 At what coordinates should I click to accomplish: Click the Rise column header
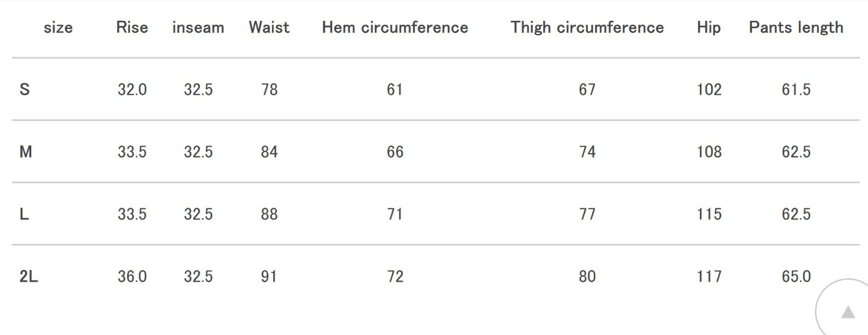click(132, 27)
